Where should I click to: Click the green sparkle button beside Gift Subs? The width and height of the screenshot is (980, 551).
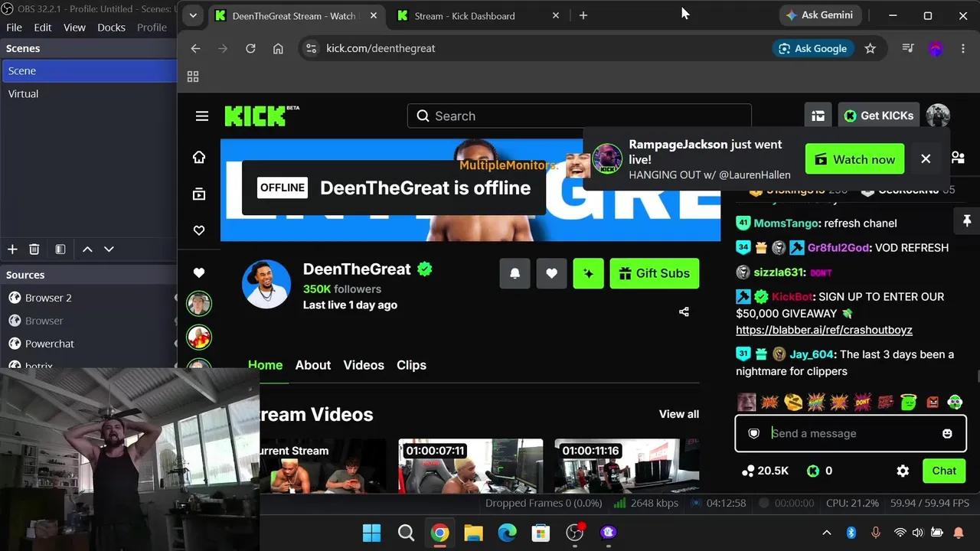[589, 273]
